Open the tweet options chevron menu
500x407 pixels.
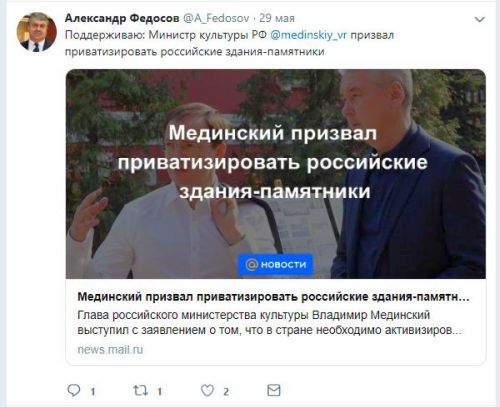(x=479, y=20)
